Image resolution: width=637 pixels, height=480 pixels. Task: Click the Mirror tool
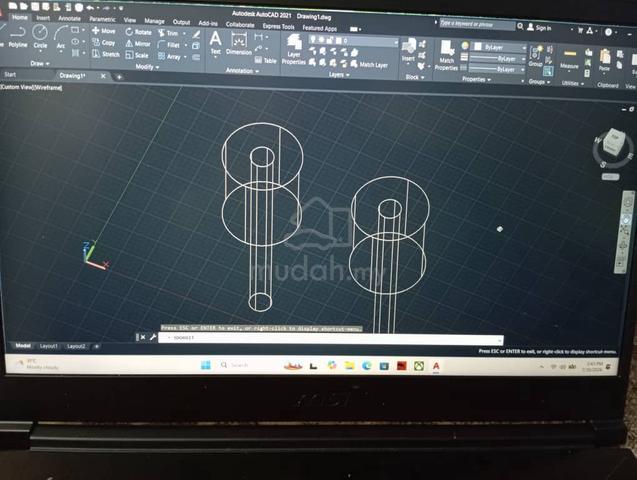(x=138, y=43)
